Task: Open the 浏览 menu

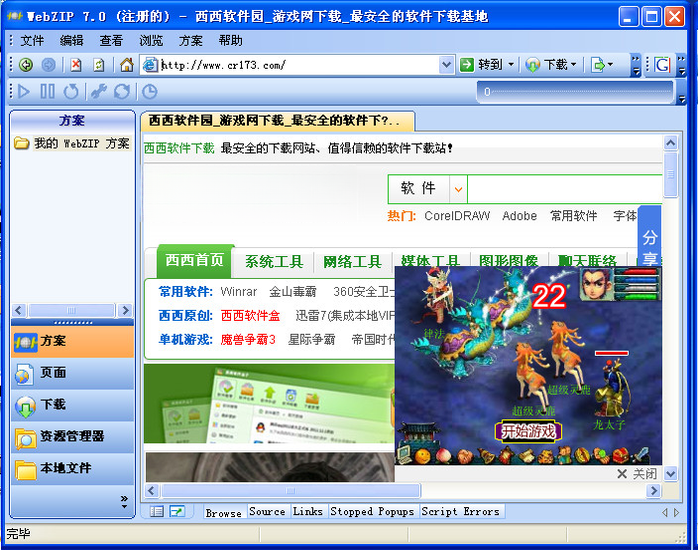Action: click(x=151, y=40)
